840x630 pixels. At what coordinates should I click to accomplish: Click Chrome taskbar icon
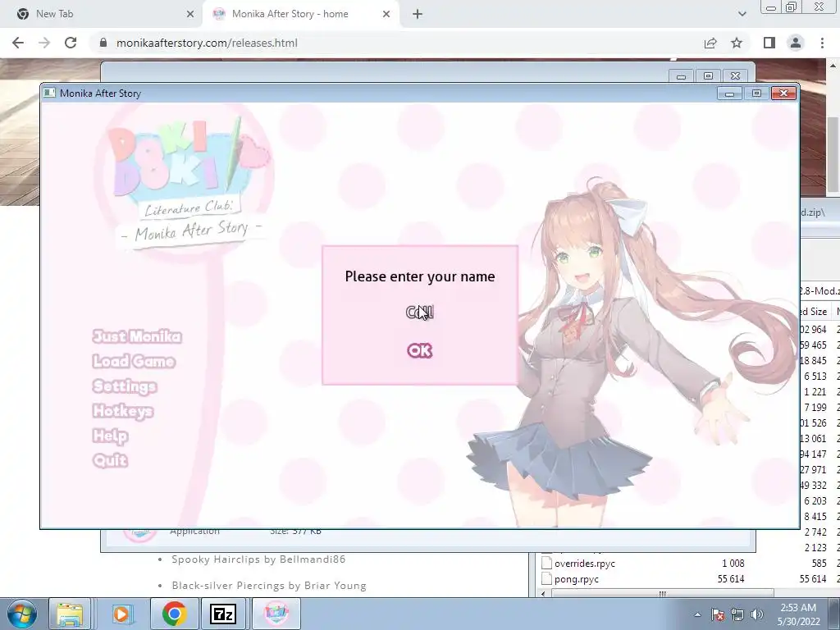pyautogui.click(x=174, y=614)
